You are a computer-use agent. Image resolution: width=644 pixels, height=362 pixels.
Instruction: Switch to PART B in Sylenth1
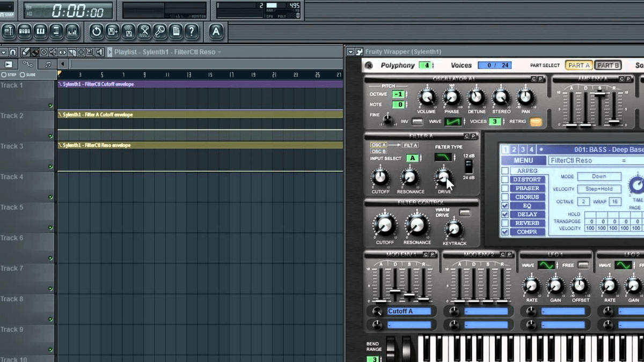point(608,65)
